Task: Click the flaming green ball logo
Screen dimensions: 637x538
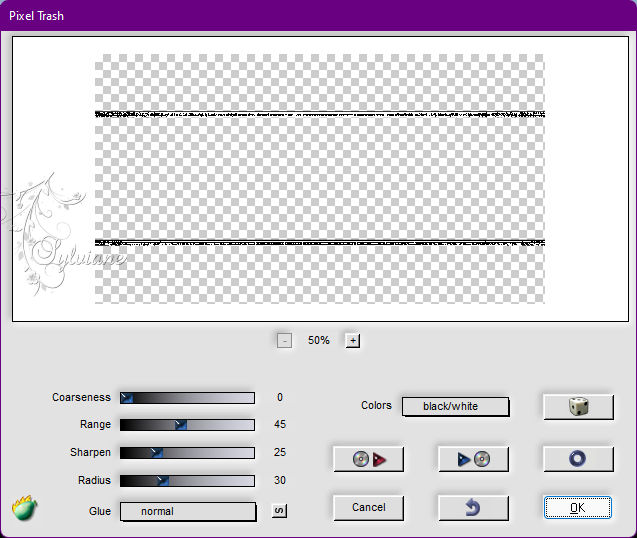Action: [x=24, y=508]
